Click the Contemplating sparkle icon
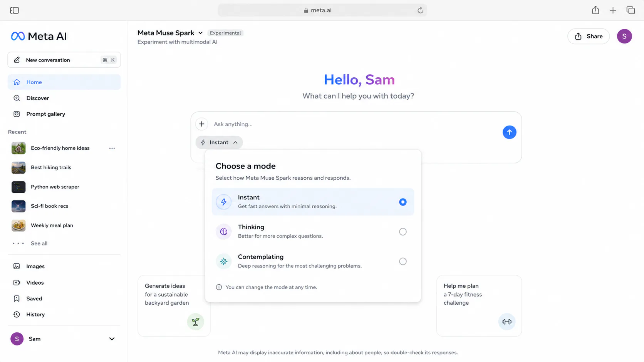The image size is (644, 362). pyautogui.click(x=223, y=261)
